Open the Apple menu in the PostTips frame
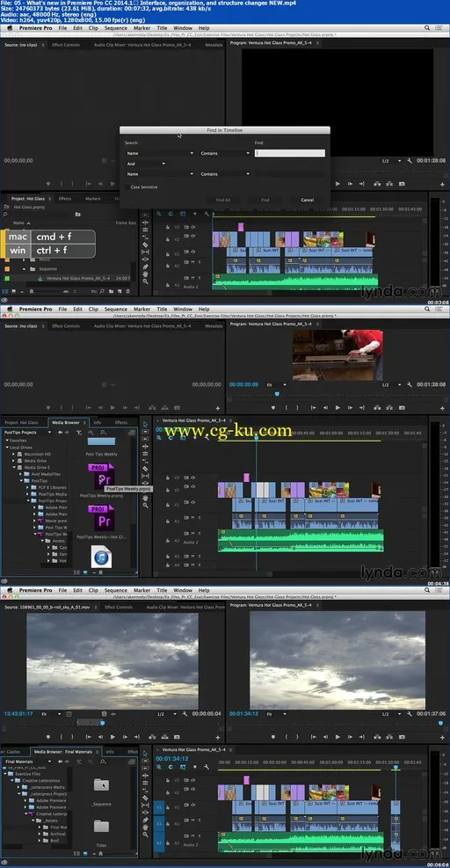The width and height of the screenshot is (450, 868). coord(9,309)
